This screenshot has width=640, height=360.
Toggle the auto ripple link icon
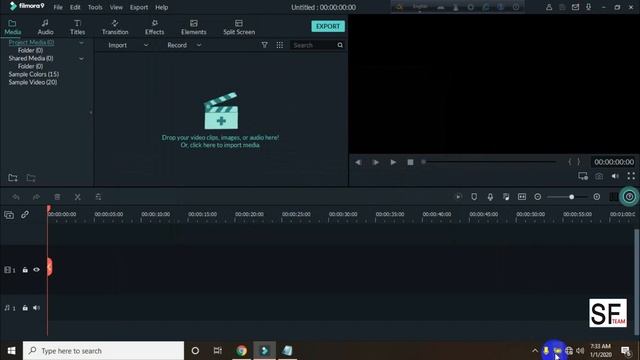(x=25, y=214)
